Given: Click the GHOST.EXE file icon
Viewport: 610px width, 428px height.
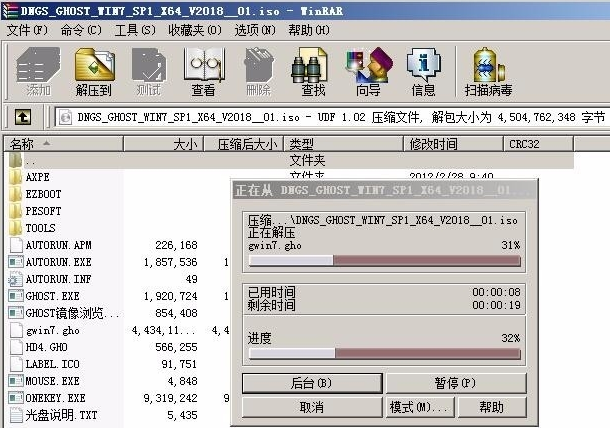Looking at the screenshot, I should pos(16,296).
